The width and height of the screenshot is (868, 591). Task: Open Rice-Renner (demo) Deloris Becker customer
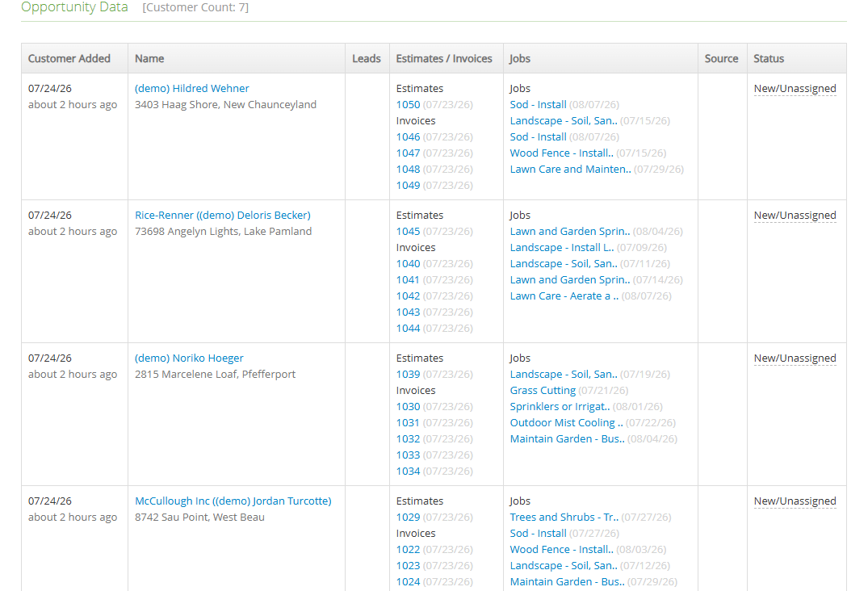point(223,216)
